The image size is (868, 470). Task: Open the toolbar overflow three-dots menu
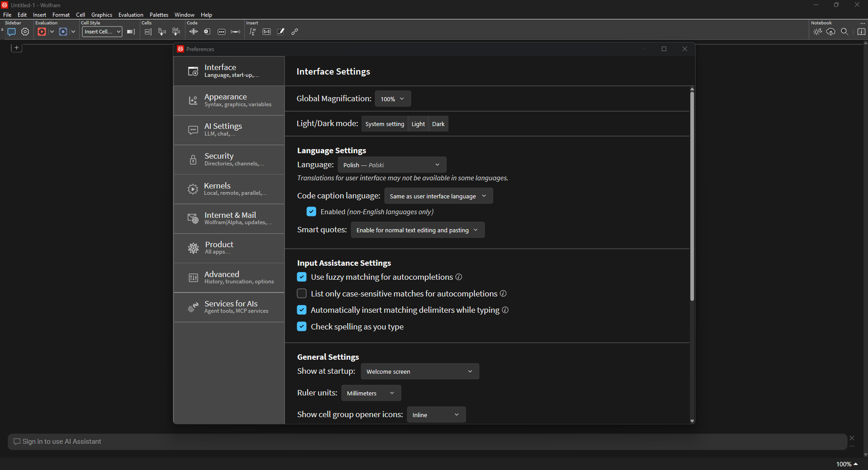(x=863, y=23)
